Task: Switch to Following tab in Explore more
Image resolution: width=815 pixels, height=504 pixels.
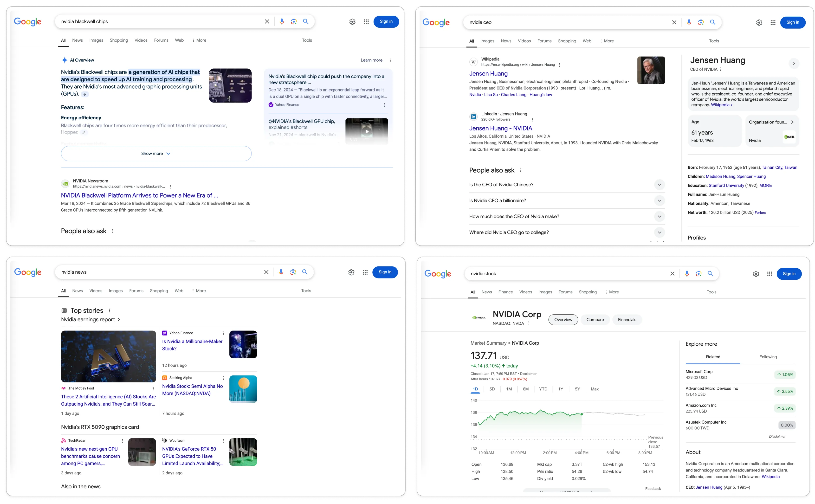Action: pos(768,357)
